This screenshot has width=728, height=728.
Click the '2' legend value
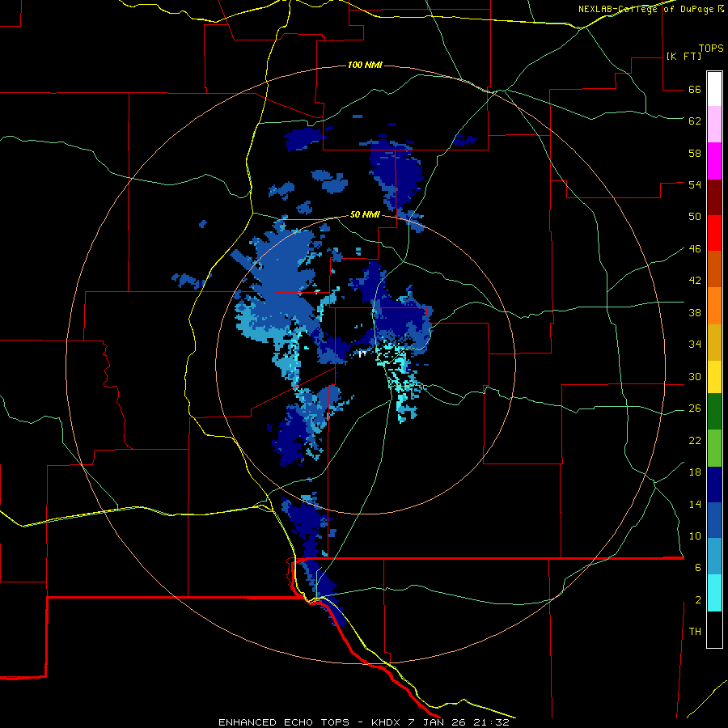click(x=698, y=600)
